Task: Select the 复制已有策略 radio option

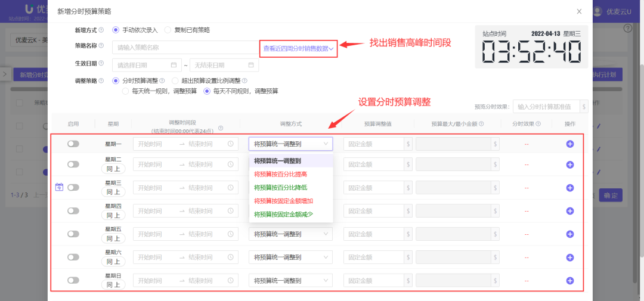Action: pyautogui.click(x=168, y=30)
